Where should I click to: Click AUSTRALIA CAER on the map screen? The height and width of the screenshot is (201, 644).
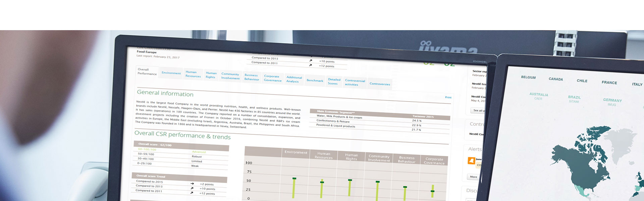tap(539, 96)
